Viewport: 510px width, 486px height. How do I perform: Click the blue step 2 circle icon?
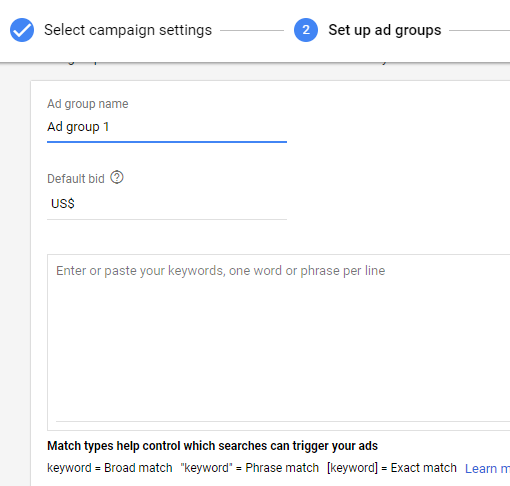coord(306,30)
